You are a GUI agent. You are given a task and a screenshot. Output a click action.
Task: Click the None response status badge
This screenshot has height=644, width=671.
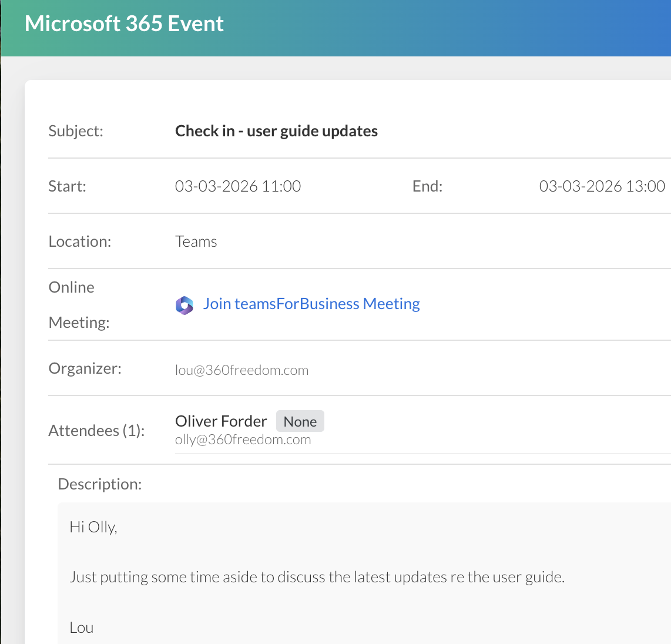tap(300, 421)
